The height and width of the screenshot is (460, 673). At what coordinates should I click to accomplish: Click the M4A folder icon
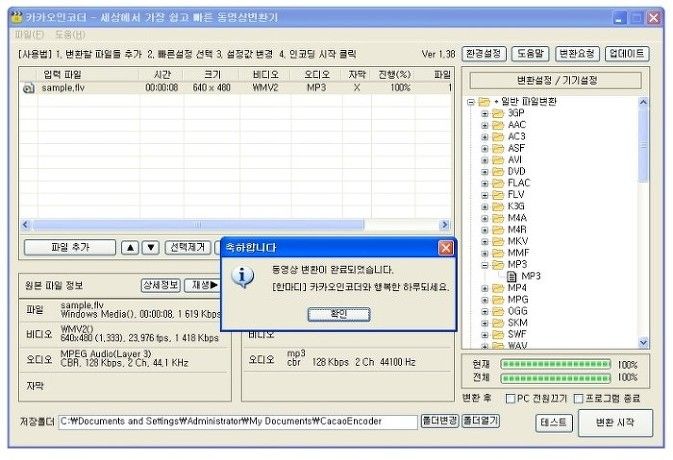coord(498,218)
